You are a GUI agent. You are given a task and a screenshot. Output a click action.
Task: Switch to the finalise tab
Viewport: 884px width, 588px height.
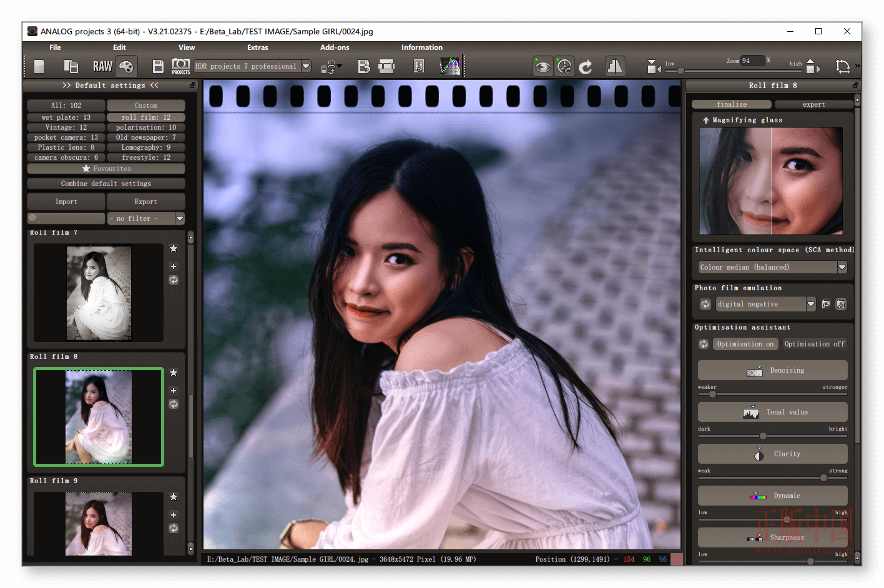click(x=732, y=104)
